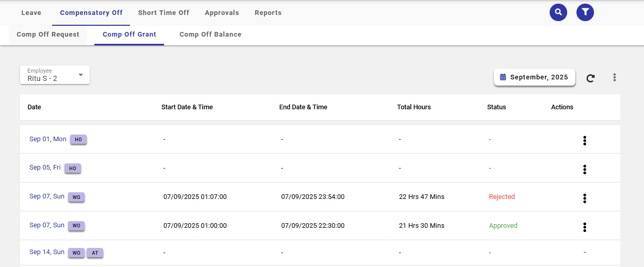Select the Comp Off Balance sub-tab
Screen dimensions: 644x267
pos(210,35)
